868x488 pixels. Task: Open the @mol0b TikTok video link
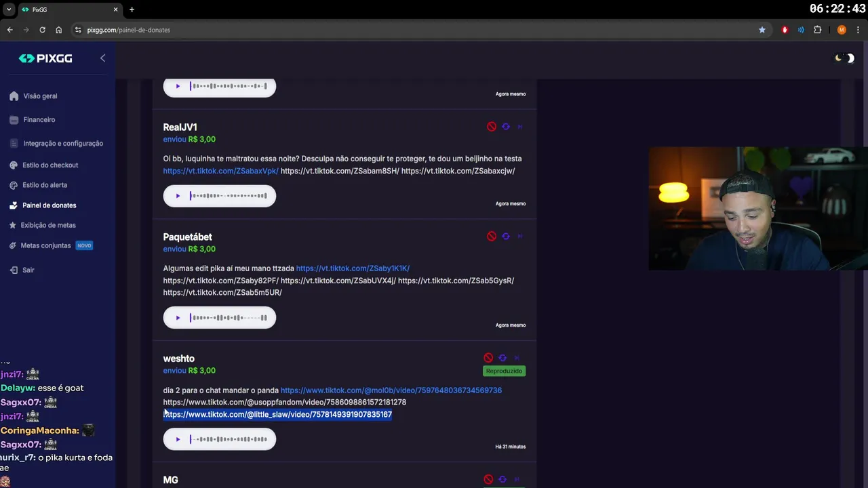coord(391,390)
